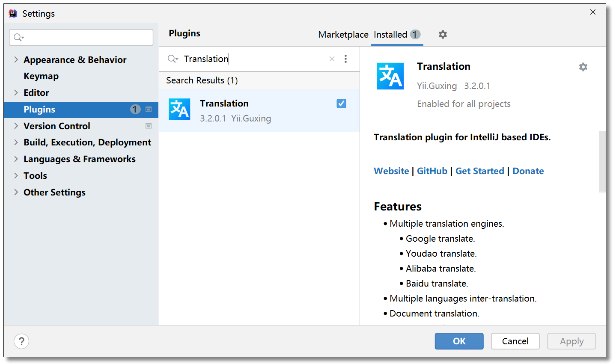Expand the Tools settings node
The image size is (613, 364).
click(16, 175)
